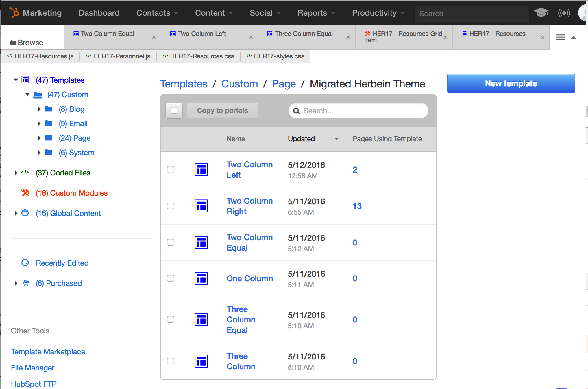Click the Custom open folder icon
This screenshot has width=588, height=389.
[x=38, y=95]
